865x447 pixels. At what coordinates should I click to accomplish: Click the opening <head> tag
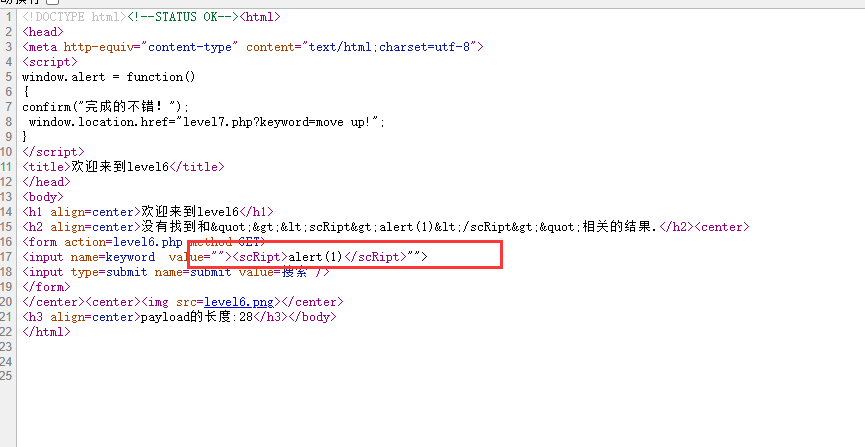pyautogui.click(x=43, y=31)
